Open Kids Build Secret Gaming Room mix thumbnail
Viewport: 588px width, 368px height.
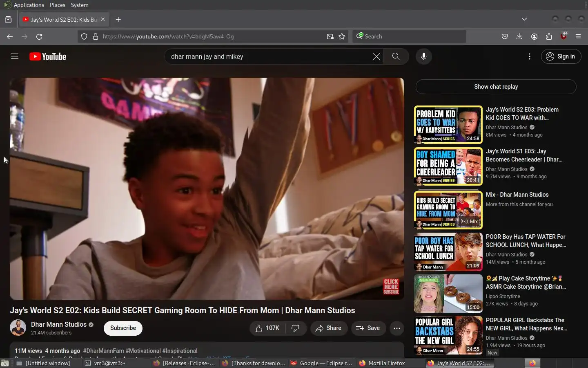448,210
